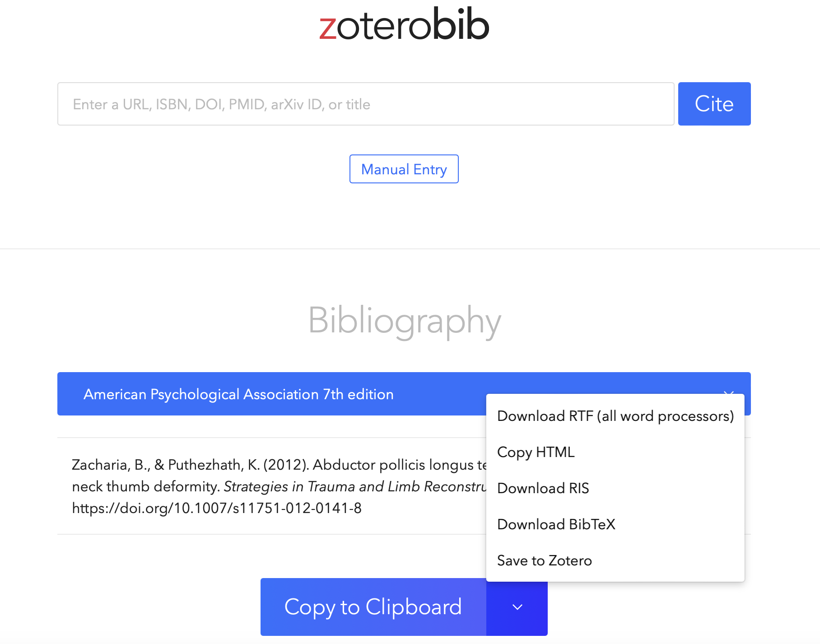Pick Save to Zotero option
The height and width of the screenshot is (644, 820).
coord(544,560)
